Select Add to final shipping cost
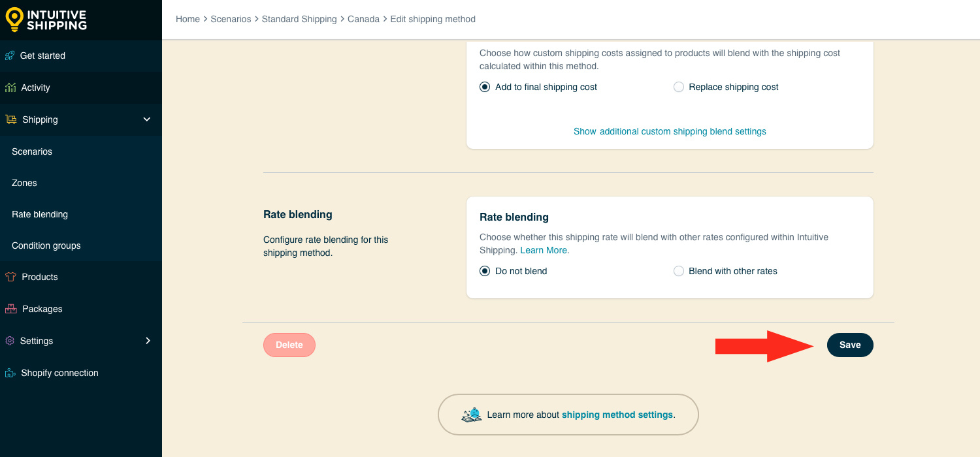Screen dimensions: 980x457 coord(485,87)
